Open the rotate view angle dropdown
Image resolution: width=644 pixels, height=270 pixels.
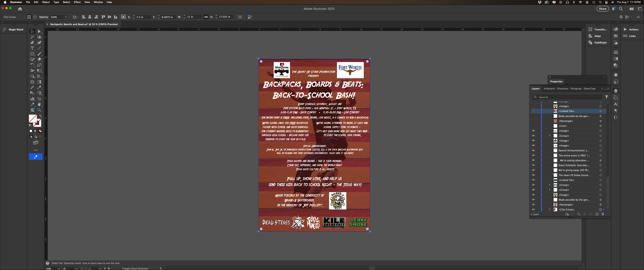(76, 268)
